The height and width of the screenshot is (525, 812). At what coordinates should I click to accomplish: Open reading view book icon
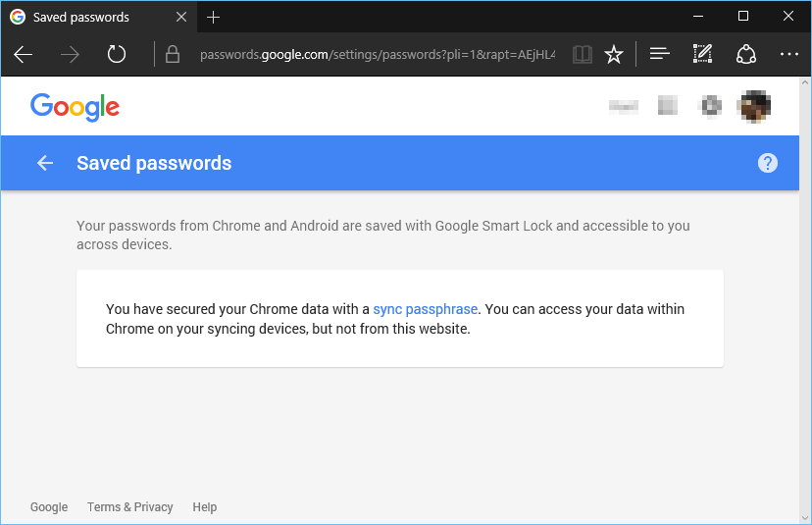583,54
